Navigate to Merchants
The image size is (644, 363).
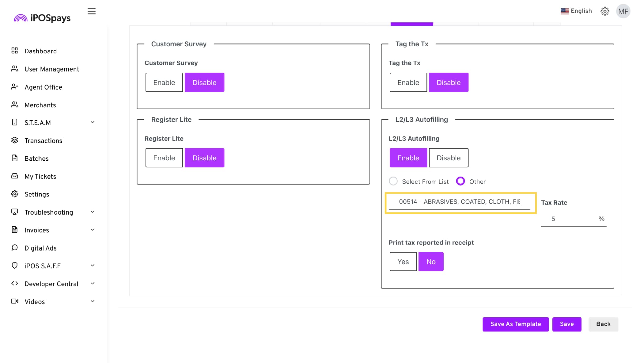pos(40,105)
